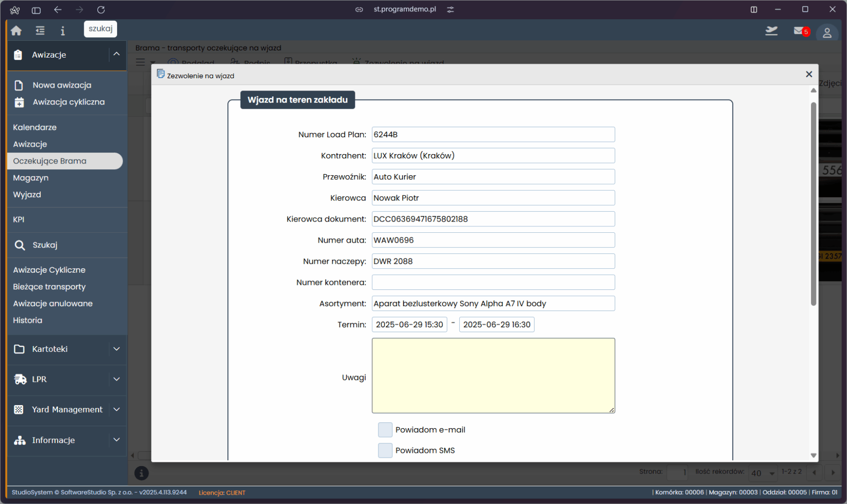
Task: Open the info icon in top toolbar
Action: (63, 31)
